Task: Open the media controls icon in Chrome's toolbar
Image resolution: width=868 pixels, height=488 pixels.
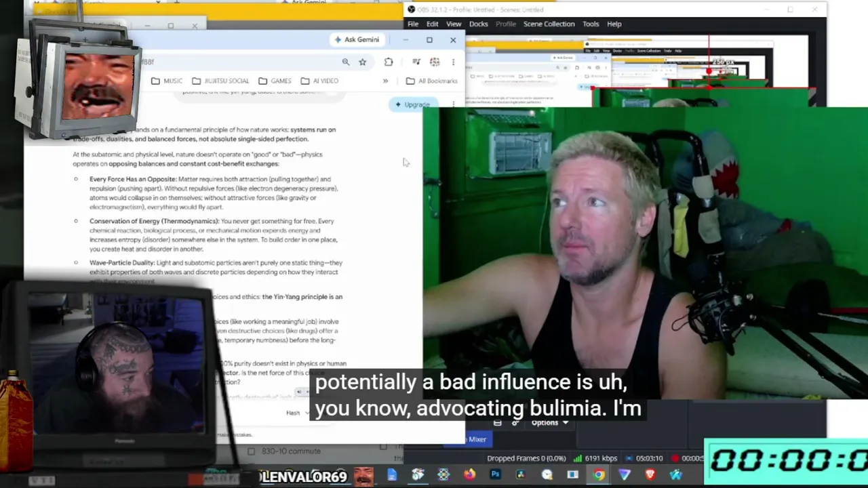Action: [x=416, y=62]
